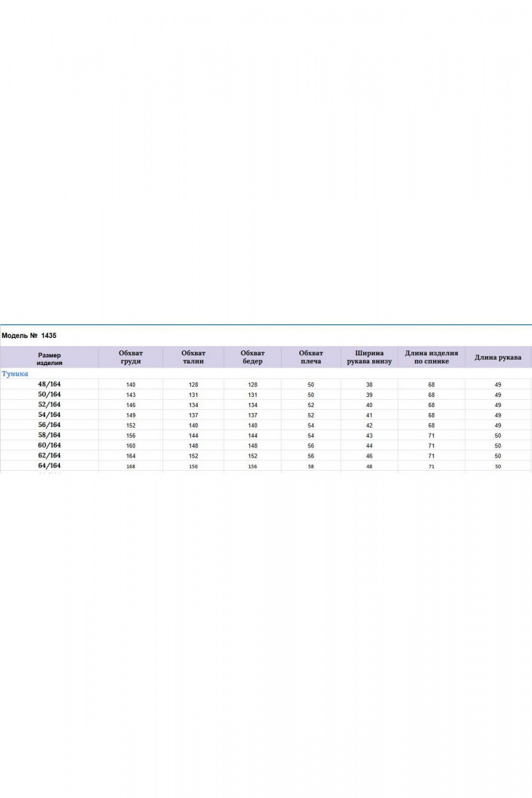
Task: Select the 48/164 size row label
Action: pos(49,384)
